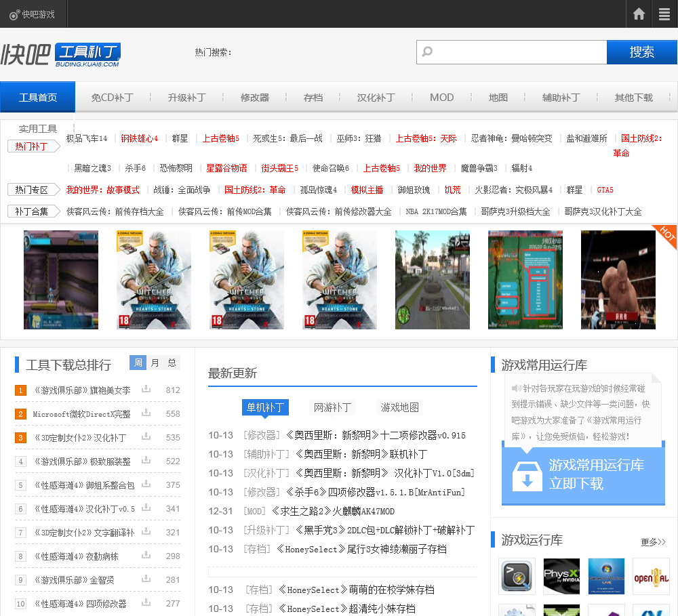
Task: Download icon for 《性感海滩4》四项修改器
Action: [146, 602]
